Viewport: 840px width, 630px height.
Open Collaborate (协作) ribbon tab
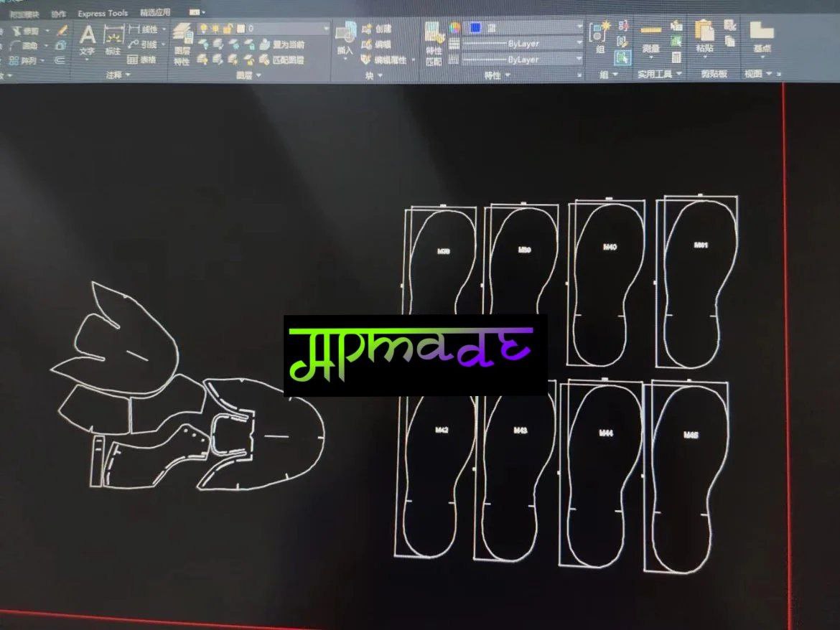click(58, 14)
